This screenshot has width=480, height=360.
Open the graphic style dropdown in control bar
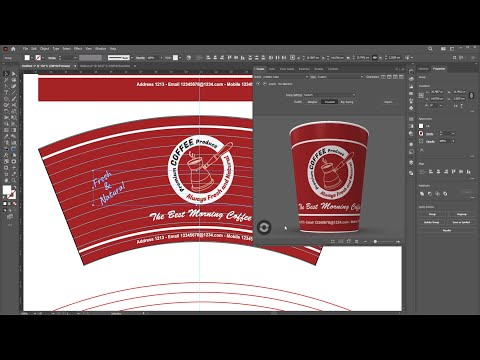[180, 58]
